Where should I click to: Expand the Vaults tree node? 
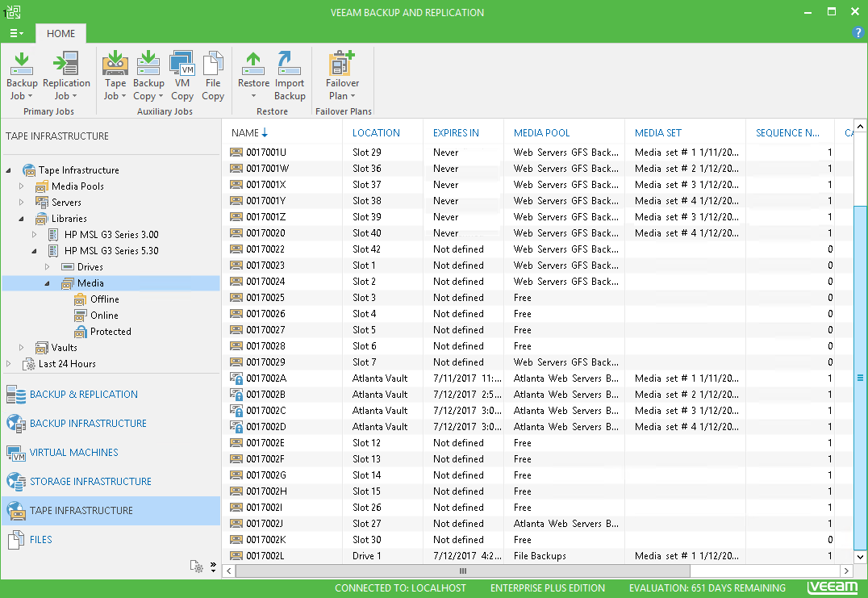[x=22, y=348]
